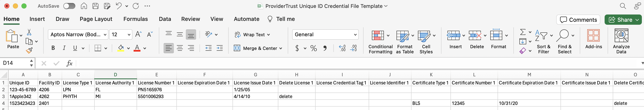Toggle the AutoSave switch

(69, 6)
